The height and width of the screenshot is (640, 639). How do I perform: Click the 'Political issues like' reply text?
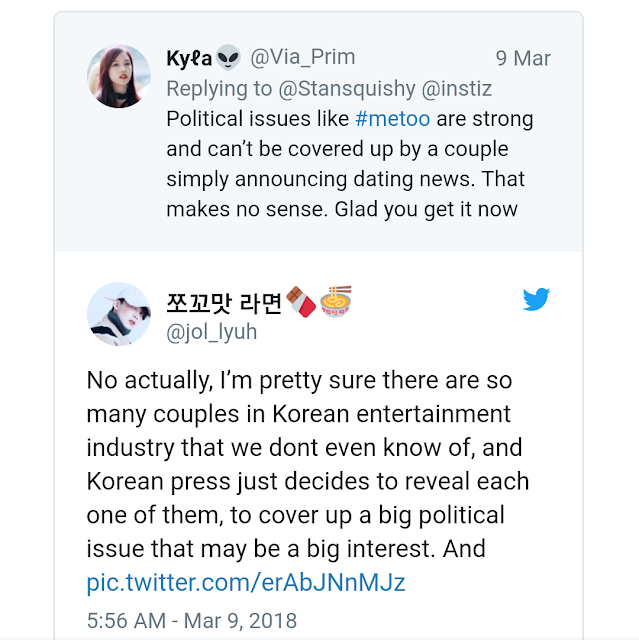pos(258,119)
